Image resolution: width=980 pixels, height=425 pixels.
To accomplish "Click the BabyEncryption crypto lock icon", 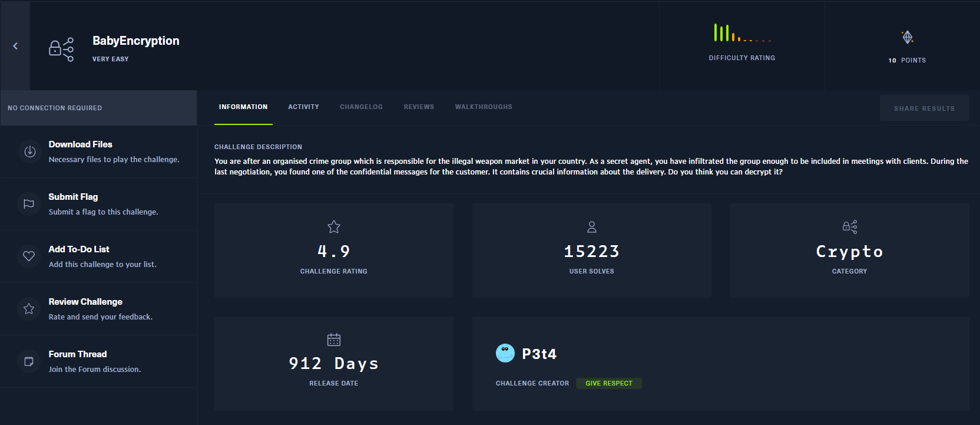I will pyautogui.click(x=61, y=50).
